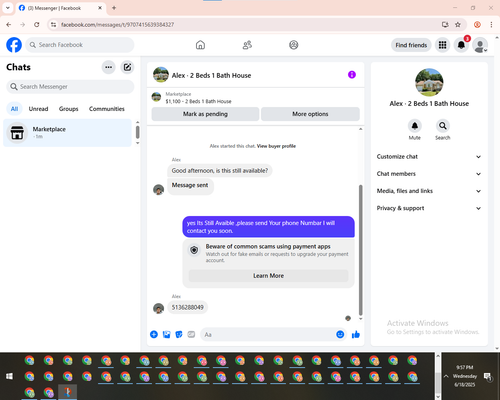Open more actions plus icon in composer
The image size is (500, 400).
(x=154, y=334)
